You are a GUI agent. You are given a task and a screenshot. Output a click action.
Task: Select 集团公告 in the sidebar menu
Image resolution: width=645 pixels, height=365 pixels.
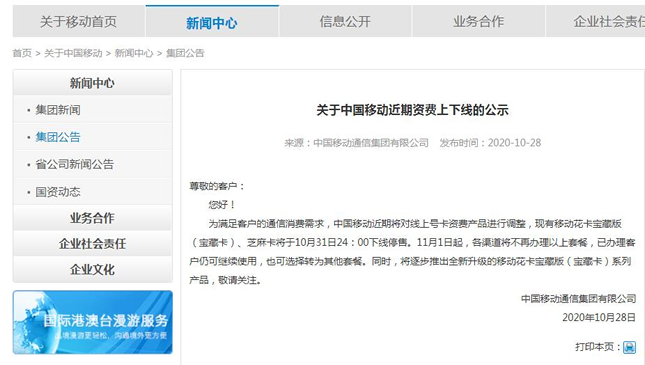click(58, 137)
